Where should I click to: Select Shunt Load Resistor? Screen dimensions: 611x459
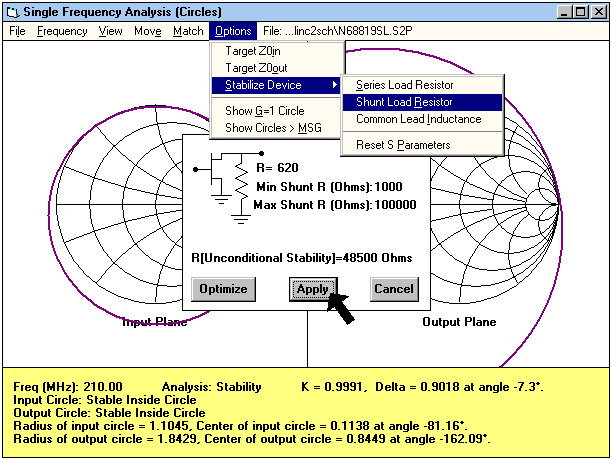tap(404, 102)
